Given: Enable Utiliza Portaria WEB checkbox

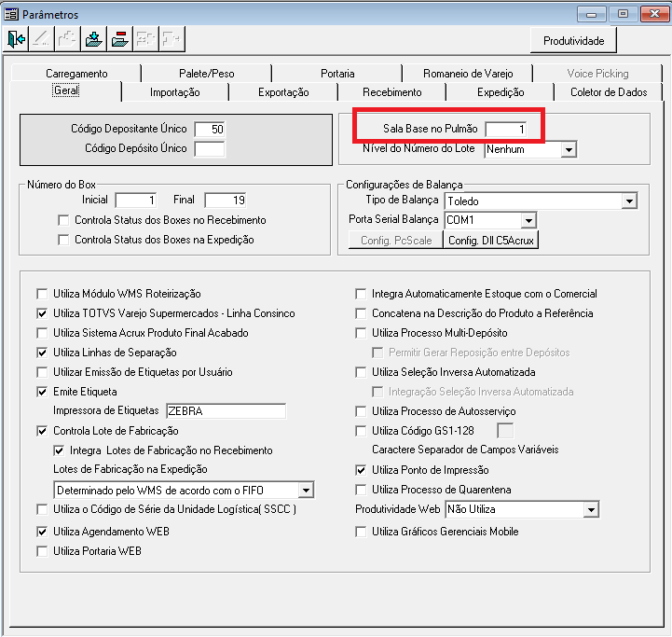Looking at the screenshot, I should 42,551.
